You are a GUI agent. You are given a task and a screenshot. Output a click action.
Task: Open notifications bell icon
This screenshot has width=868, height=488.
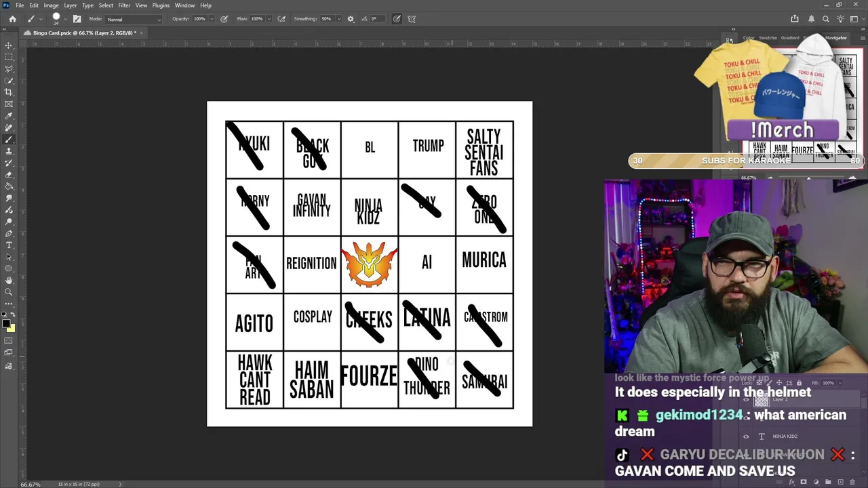pyautogui.click(x=811, y=19)
